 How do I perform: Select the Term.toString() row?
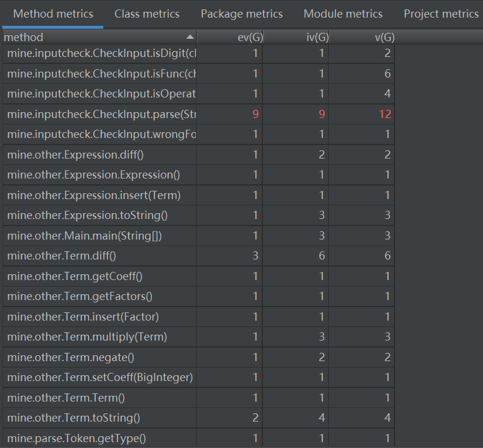198,418
